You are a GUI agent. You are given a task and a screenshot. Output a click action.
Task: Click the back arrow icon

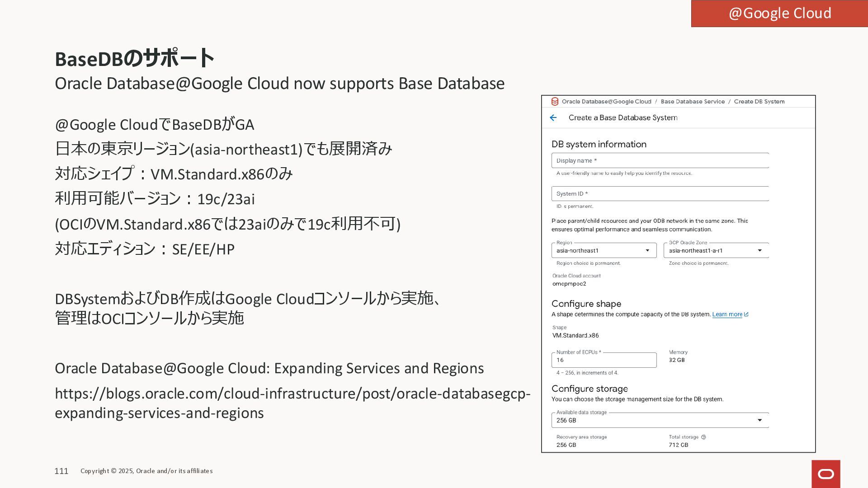click(x=553, y=118)
